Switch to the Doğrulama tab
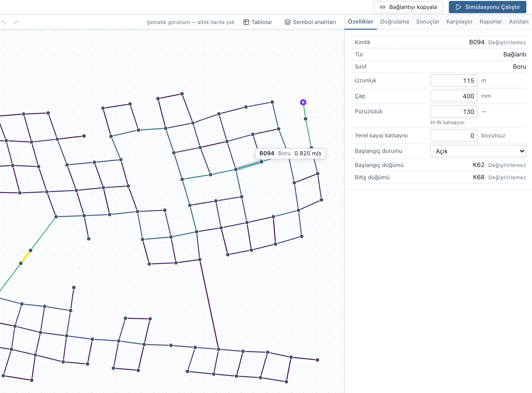 click(x=395, y=22)
